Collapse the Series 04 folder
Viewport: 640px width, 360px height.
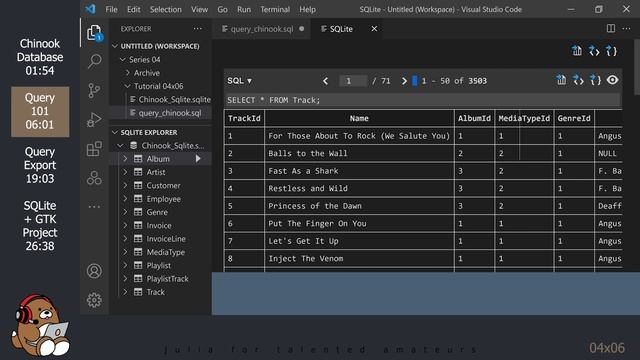pos(122,60)
